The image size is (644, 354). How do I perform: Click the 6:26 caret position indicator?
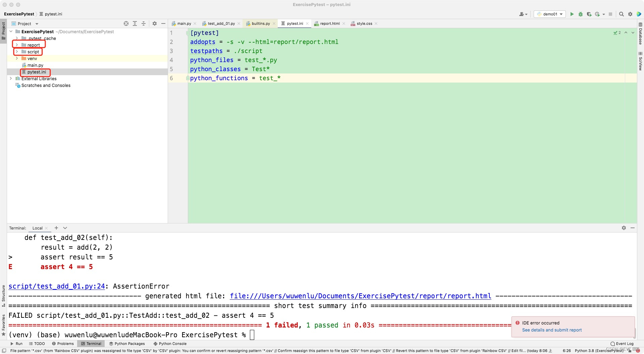pos(567,351)
